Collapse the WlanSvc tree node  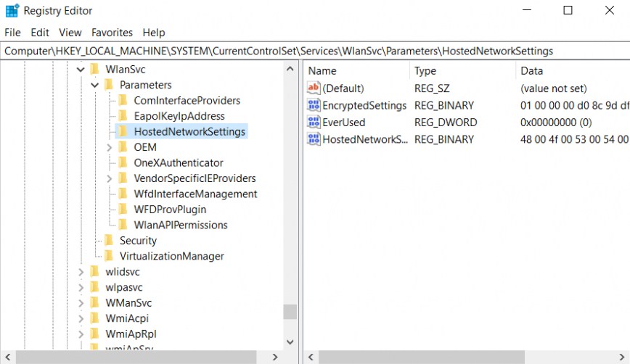(81, 70)
